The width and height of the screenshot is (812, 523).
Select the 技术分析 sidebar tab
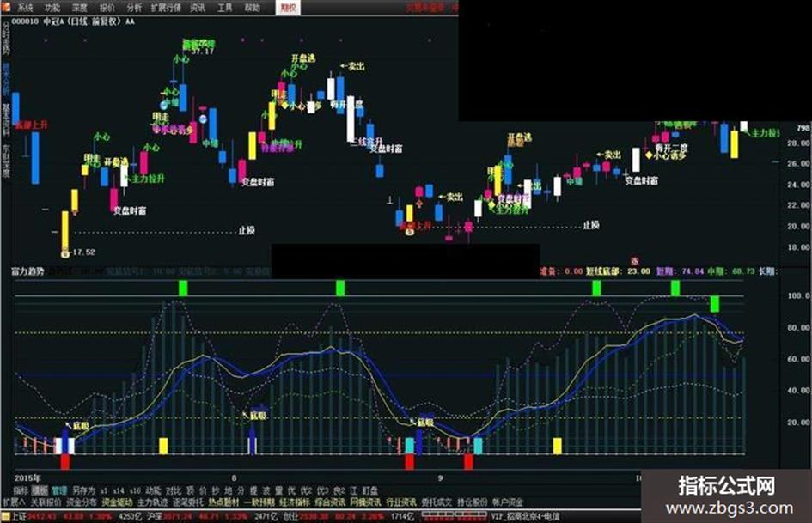(6, 79)
